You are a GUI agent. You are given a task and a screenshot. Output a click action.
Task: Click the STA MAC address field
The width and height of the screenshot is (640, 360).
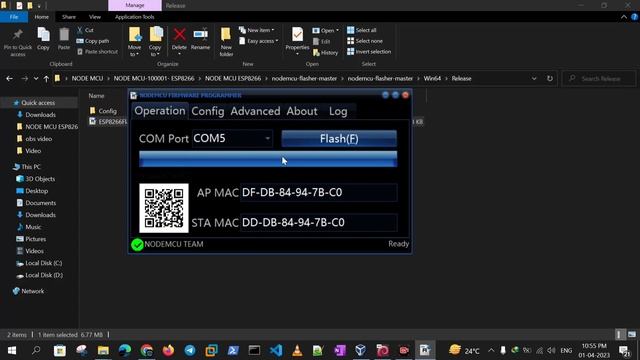[x=318, y=222]
